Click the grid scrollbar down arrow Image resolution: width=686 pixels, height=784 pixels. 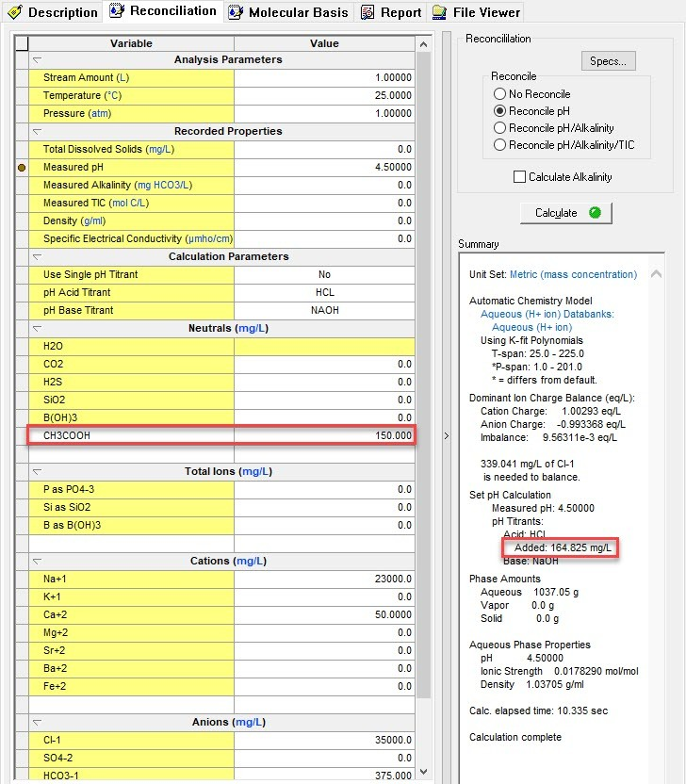423,772
